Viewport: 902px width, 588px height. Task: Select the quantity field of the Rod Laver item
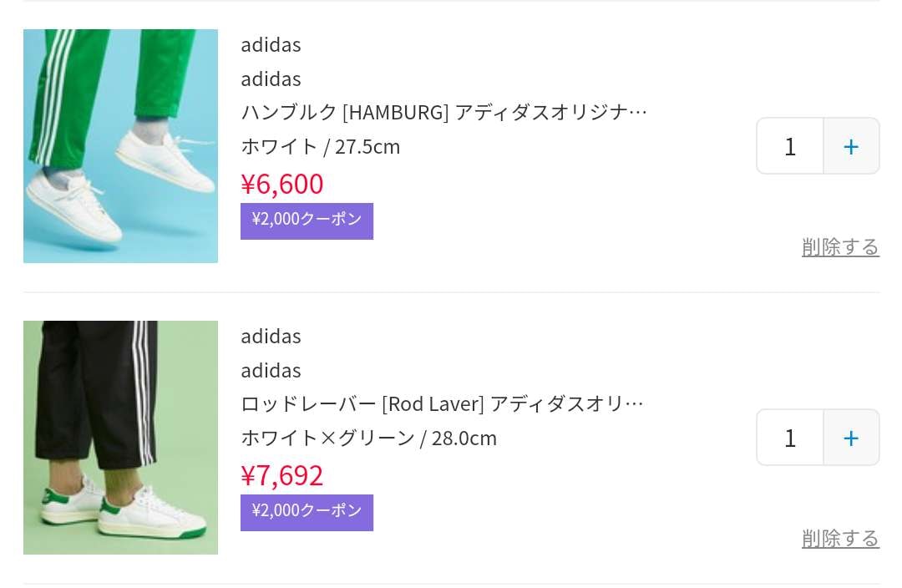[x=789, y=437]
